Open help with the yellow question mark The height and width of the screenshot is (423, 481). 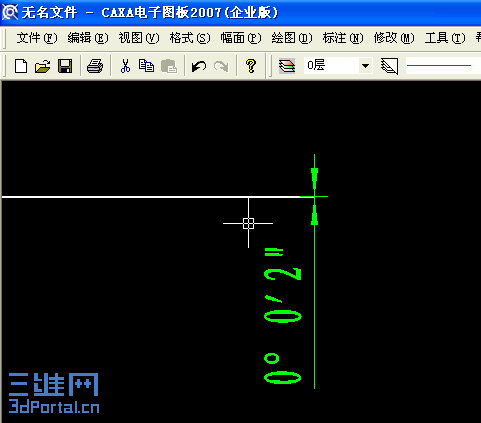point(251,66)
